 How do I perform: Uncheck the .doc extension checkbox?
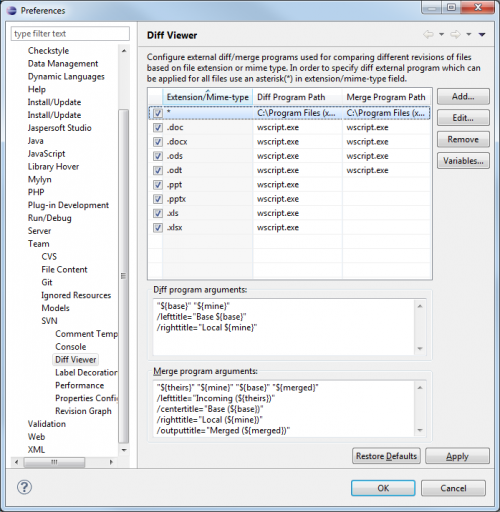click(157, 128)
